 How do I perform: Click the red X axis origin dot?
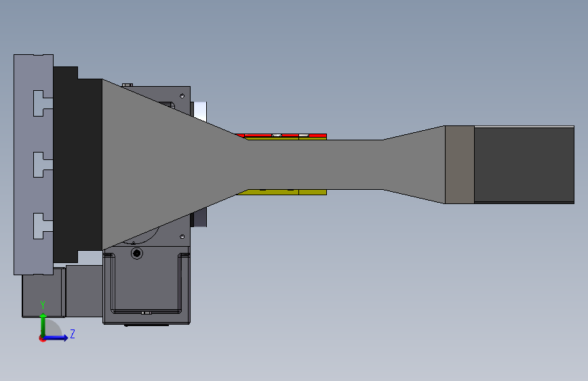[42, 338]
